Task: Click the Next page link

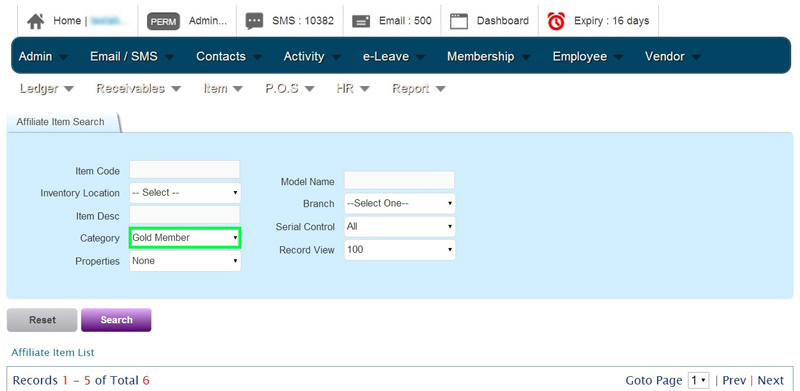Action: point(770,380)
